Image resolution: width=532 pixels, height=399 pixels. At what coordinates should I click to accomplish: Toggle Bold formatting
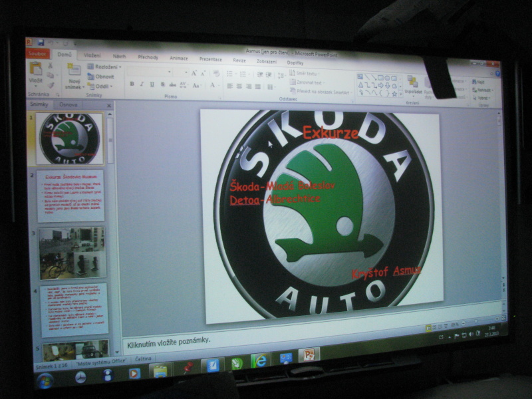click(132, 84)
